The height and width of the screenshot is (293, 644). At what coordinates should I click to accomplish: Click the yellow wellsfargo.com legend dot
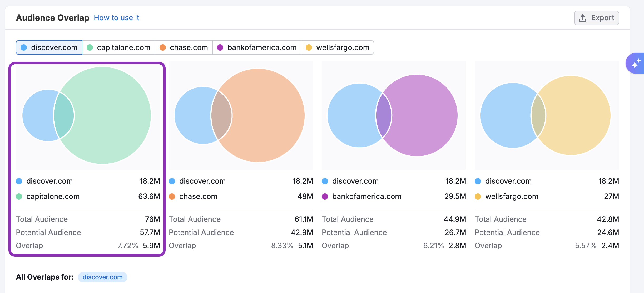(478, 197)
